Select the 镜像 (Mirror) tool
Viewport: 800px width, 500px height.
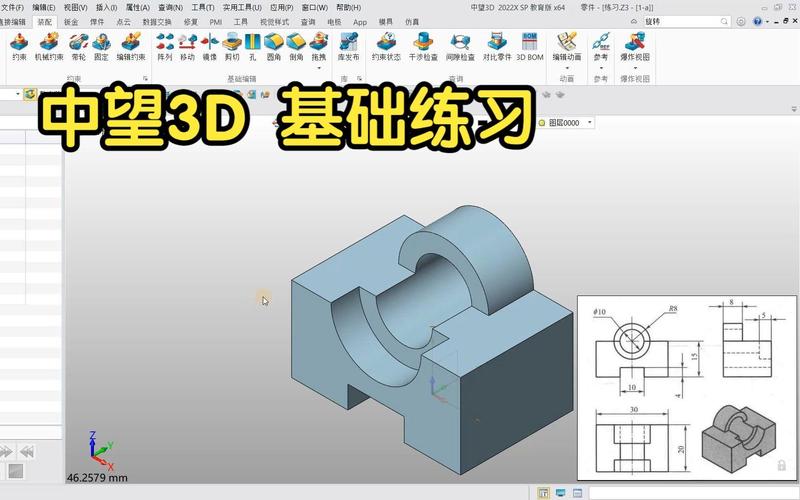click(210, 47)
